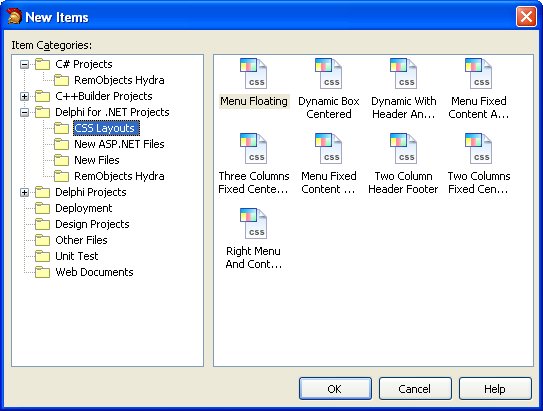
Task: Choose the Dynamic With Header CSS layout icon
Action: (403, 74)
